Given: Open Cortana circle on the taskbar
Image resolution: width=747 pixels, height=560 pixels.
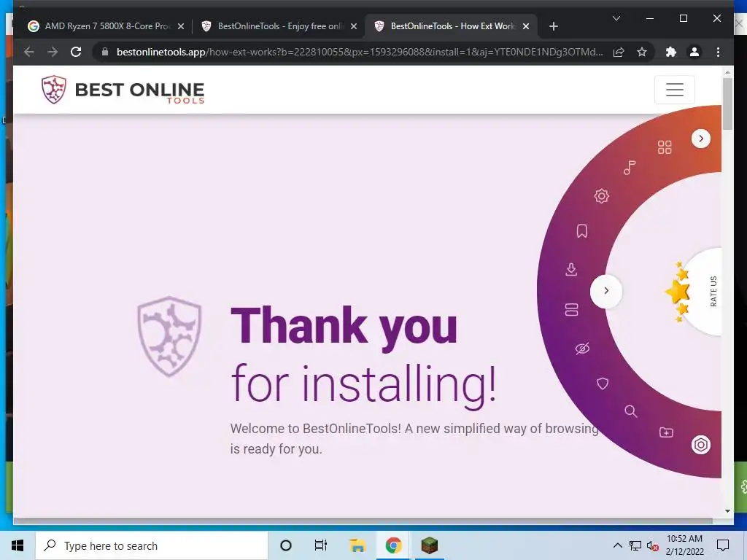Looking at the screenshot, I should (285, 545).
